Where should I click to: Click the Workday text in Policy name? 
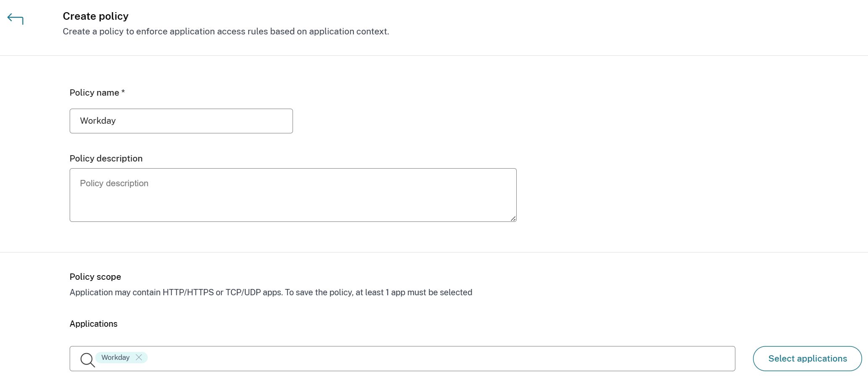[98, 121]
